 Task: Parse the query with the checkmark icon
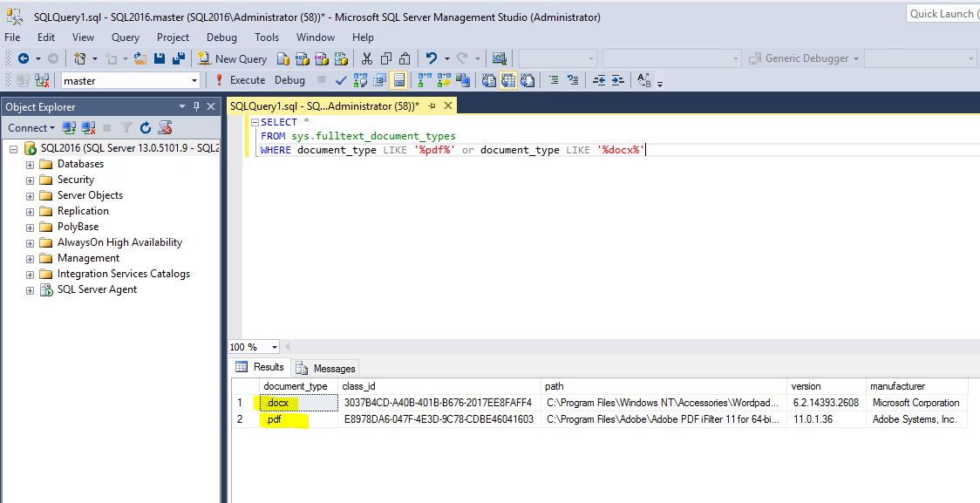(x=342, y=79)
